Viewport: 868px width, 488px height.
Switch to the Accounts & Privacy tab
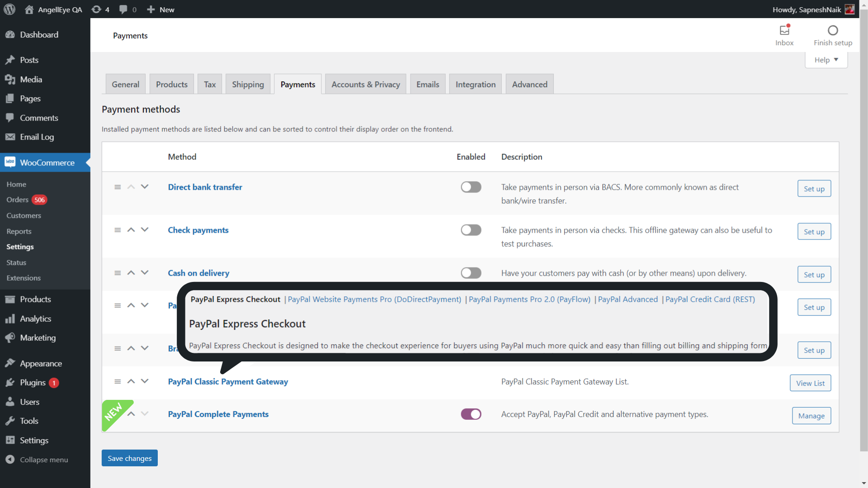coord(366,84)
